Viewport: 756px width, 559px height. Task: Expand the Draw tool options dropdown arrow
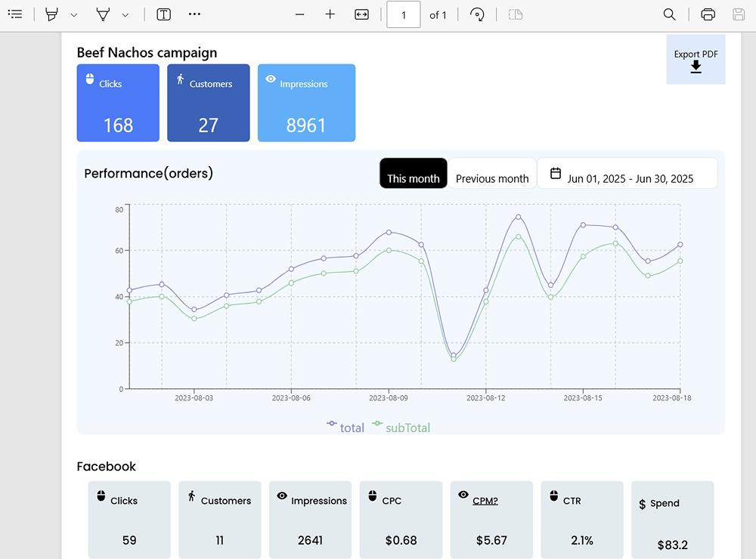point(125,15)
